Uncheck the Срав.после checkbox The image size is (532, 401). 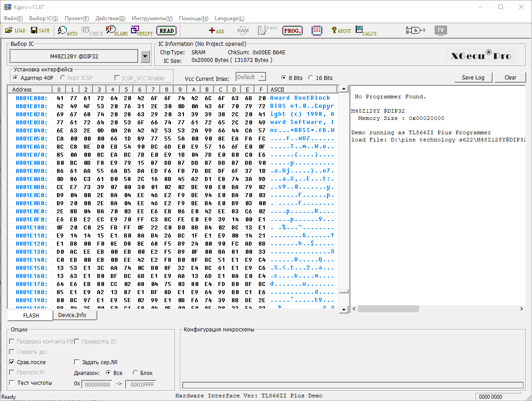(x=12, y=362)
